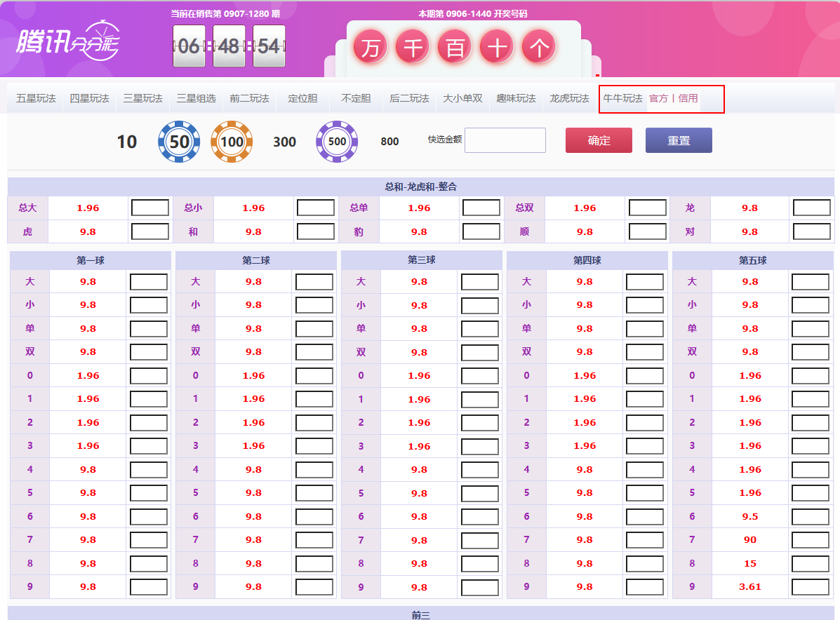840x620 pixels.
Task: Click 第一球 大 bet input box
Action: pos(148,282)
